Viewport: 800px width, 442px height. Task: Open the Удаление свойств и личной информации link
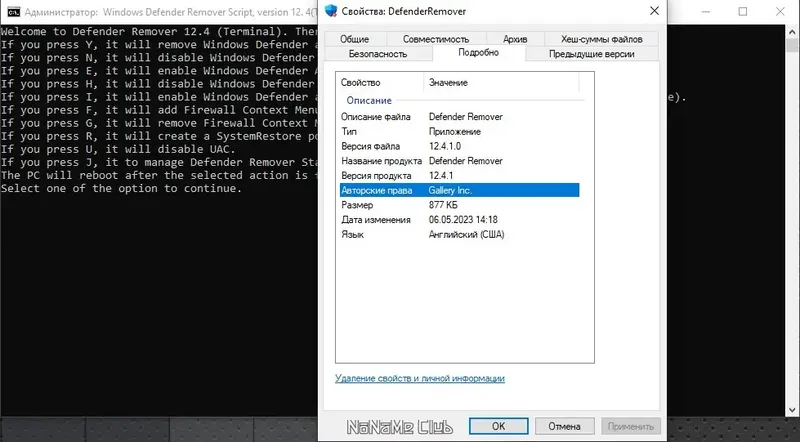(420, 378)
